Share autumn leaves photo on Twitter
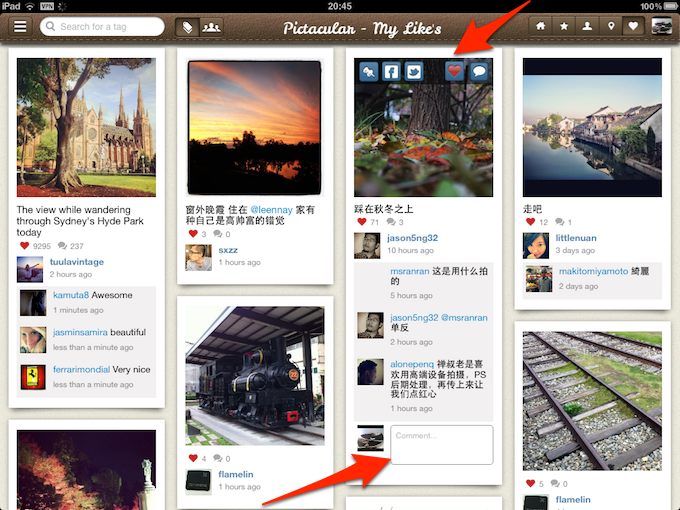Viewport: 680px width, 510px height. point(414,72)
